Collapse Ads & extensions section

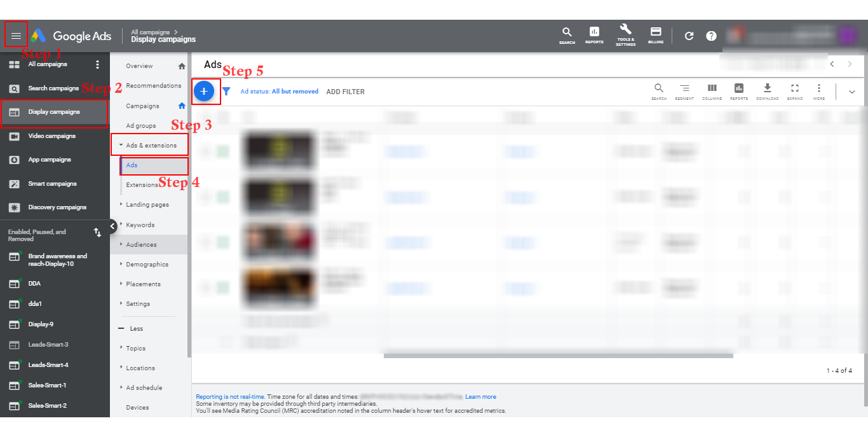[121, 145]
